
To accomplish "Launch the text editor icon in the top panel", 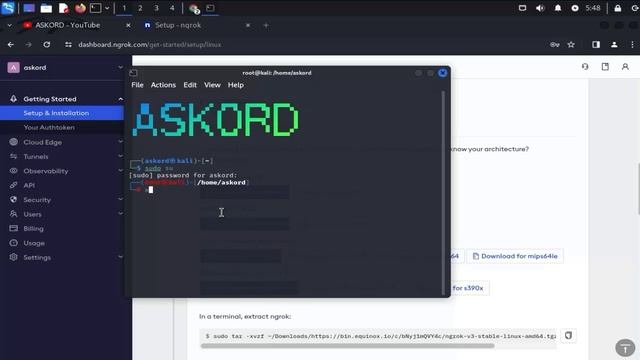I will point(63,8).
